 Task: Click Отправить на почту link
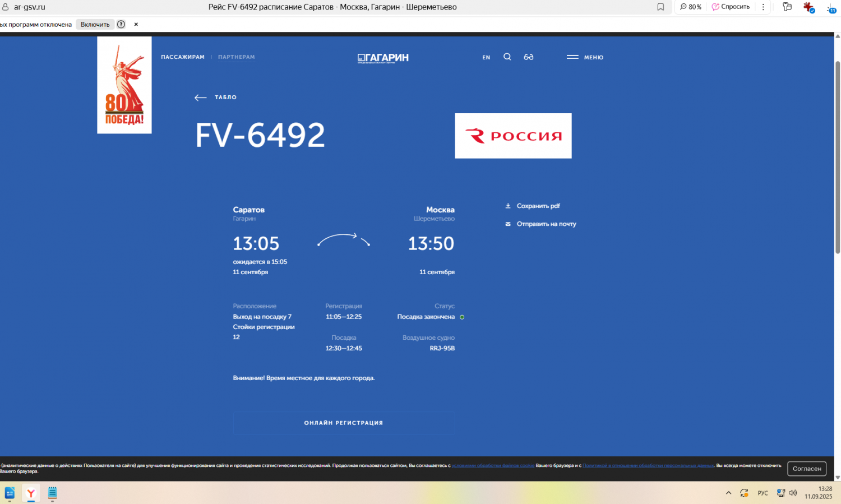click(x=547, y=224)
